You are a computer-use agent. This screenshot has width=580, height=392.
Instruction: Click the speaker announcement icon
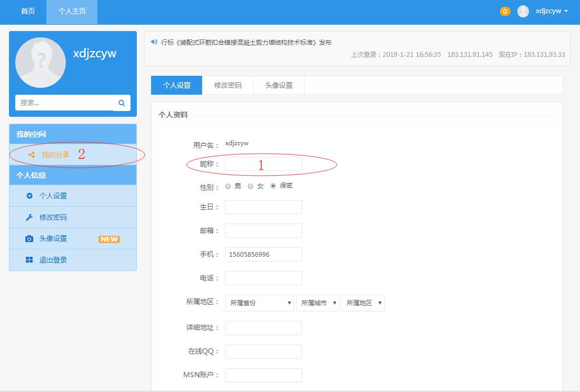[154, 42]
